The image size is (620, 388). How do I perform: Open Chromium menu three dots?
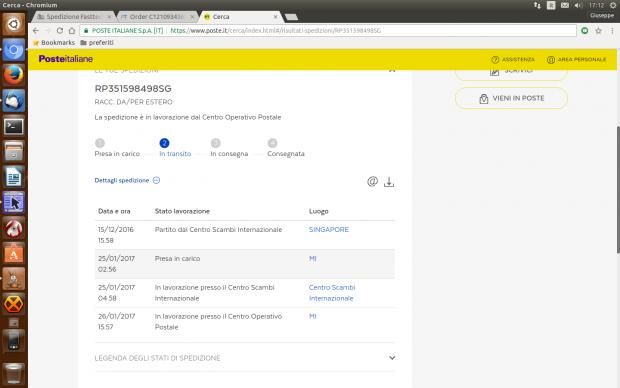click(612, 30)
